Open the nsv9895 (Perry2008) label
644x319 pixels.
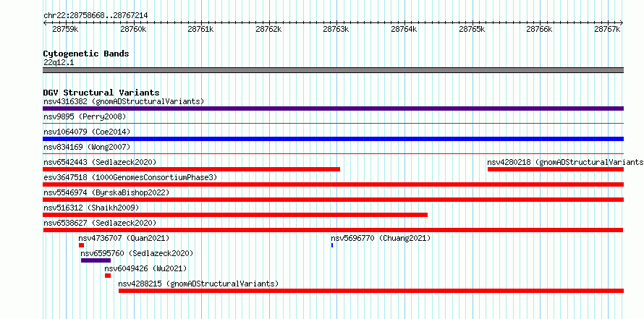click(85, 116)
